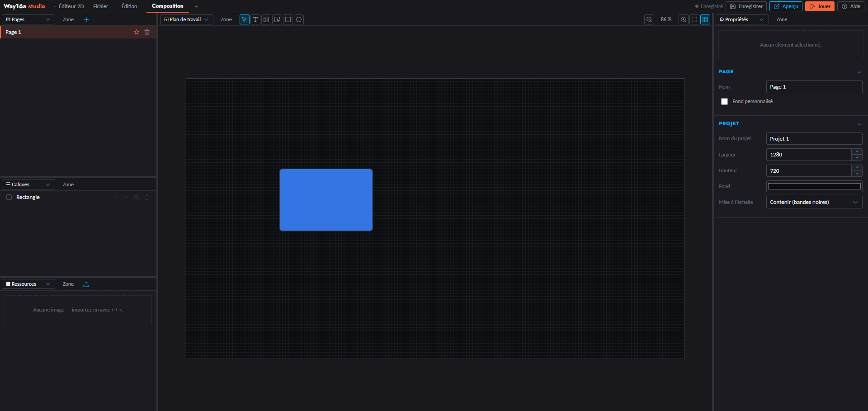Open the Éditeur 2D menu

pyautogui.click(x=71, y=6)
